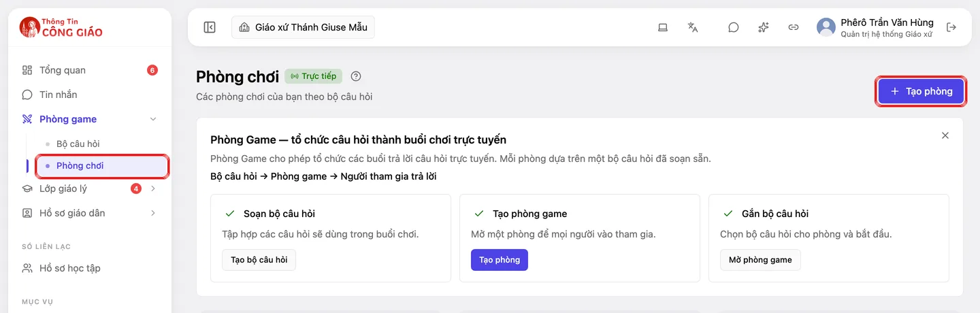Click the Phòng chơi page heading
Screen dimensions: 980x313
point(238,76)
